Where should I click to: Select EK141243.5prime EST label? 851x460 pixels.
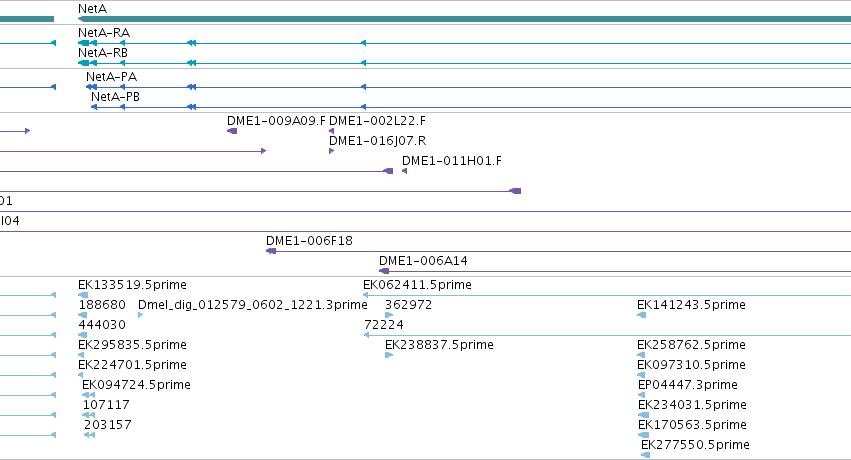point(691,304)
